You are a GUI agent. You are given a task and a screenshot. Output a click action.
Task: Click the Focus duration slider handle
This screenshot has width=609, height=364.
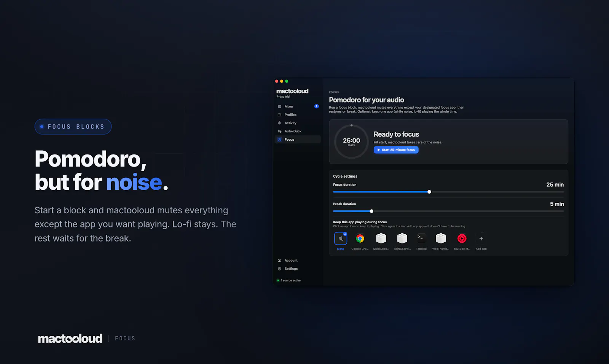[429, 192]
